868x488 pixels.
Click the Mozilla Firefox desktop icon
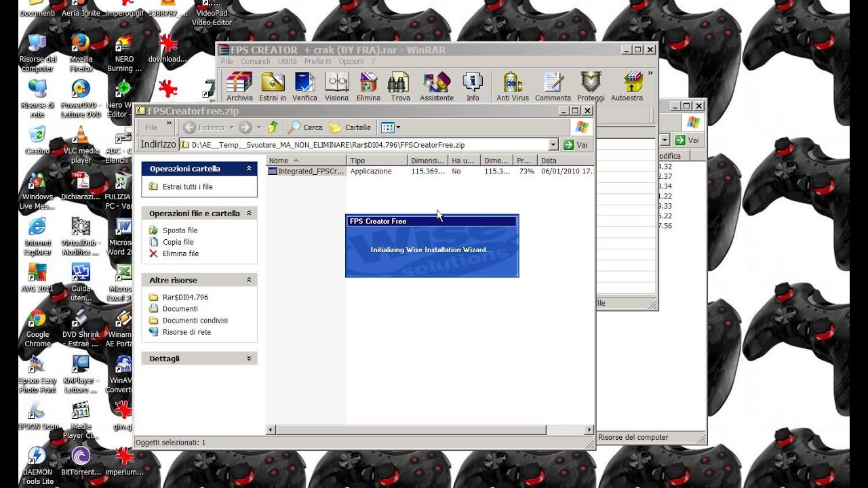(x=81, y=53)
